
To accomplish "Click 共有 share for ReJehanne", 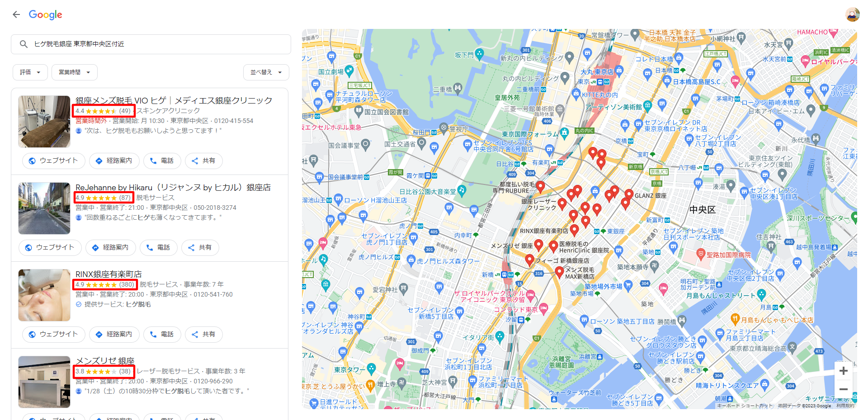I will point(200,247).
